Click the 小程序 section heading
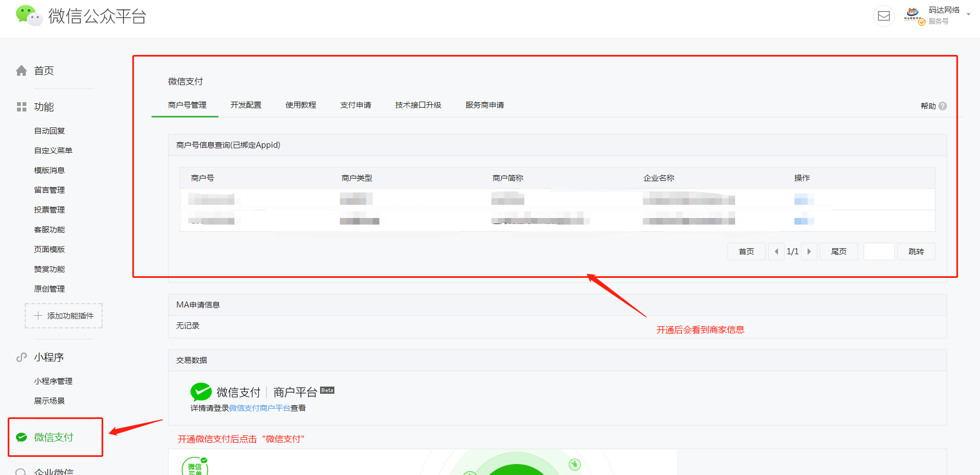Viewport: 980px width, 475px height. click(49, 357)
